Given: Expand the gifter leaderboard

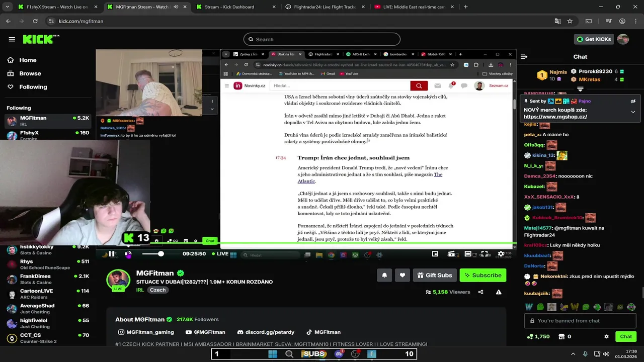Looking at the screenshot, I should pyautogui.click(x=580, y=88).
